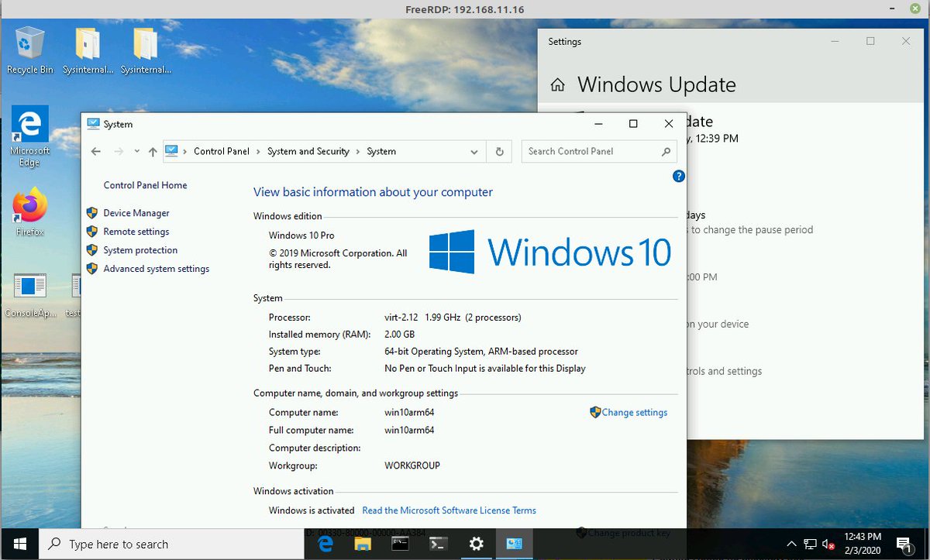Expand the chevron after Control Panel breadcrumb

pos(259,152)
